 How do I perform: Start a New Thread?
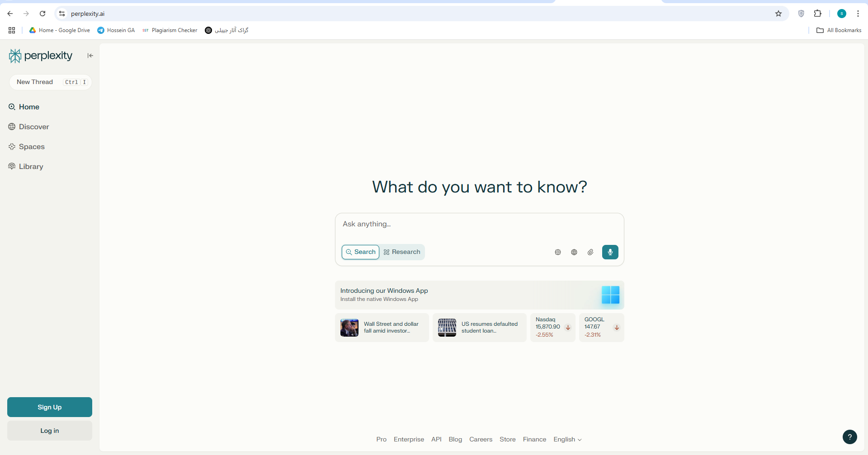point(51,82)
